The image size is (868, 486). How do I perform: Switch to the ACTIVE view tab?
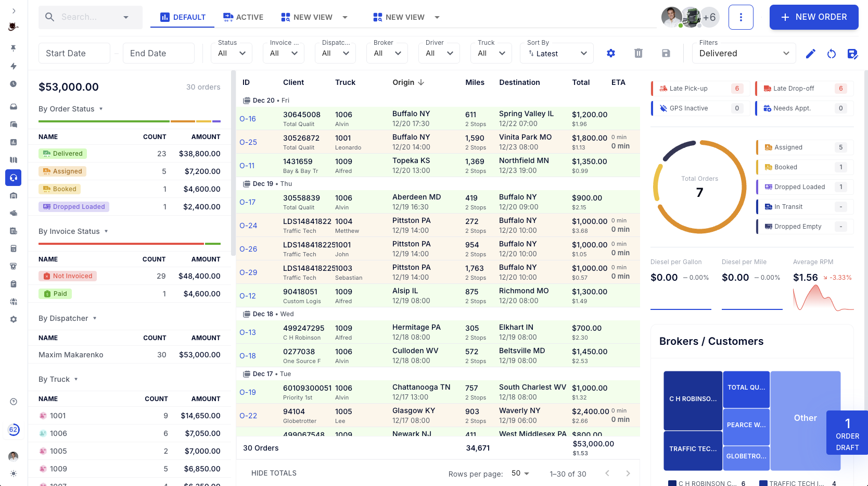[x=243, y=17]
